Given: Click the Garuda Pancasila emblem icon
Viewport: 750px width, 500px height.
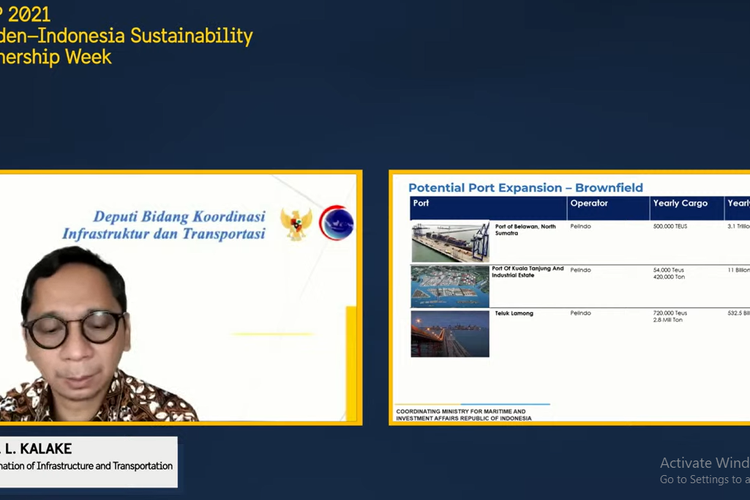Looking at the screenshot, I should click(x=296, y=223).
